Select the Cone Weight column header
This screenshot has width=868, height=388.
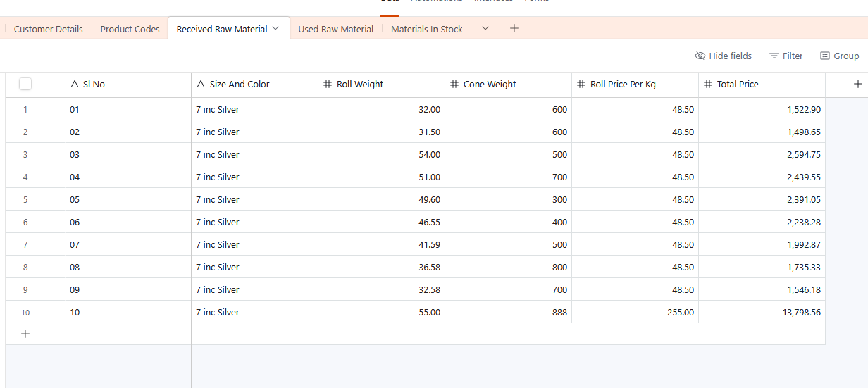[508, 84]
